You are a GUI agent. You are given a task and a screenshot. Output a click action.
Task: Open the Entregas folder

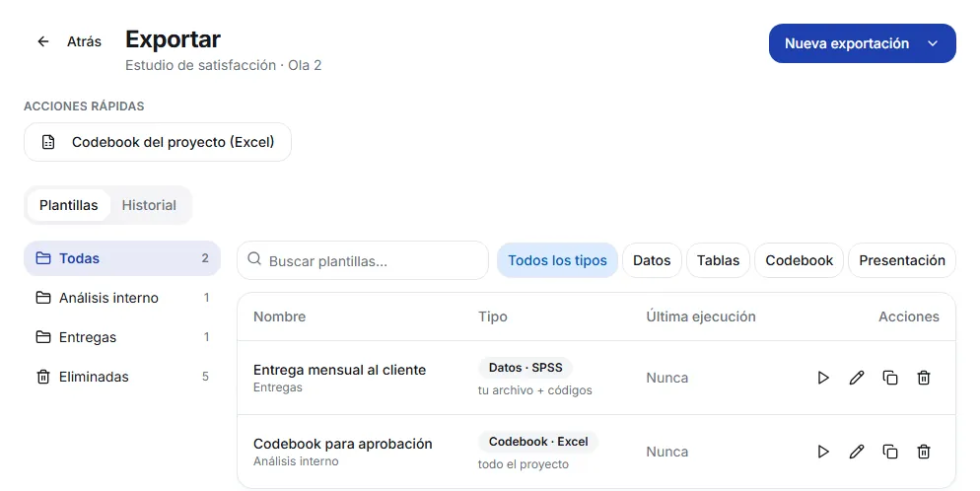coord(122,337)
